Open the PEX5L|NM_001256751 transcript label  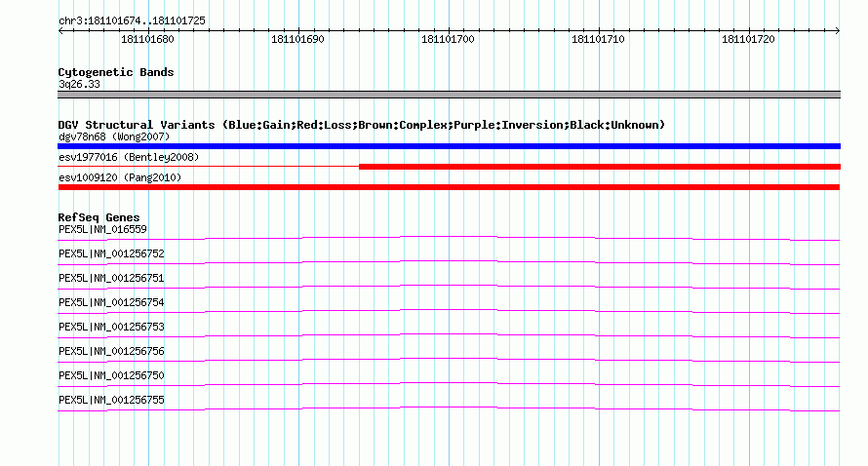pos(111,278)
